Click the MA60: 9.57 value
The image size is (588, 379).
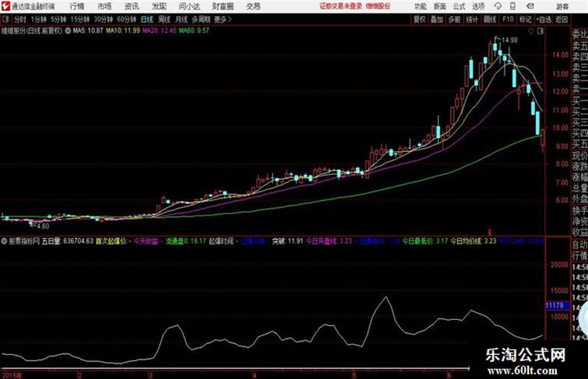pos(194,30)
